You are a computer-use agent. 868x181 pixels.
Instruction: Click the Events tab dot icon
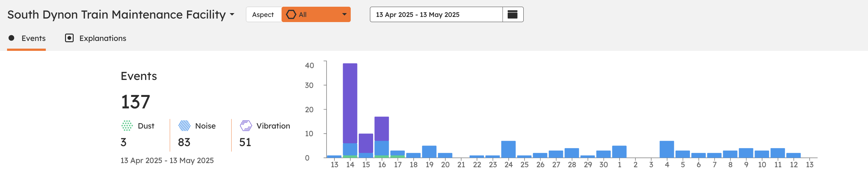pyautogui.click(x=12, y=38)
